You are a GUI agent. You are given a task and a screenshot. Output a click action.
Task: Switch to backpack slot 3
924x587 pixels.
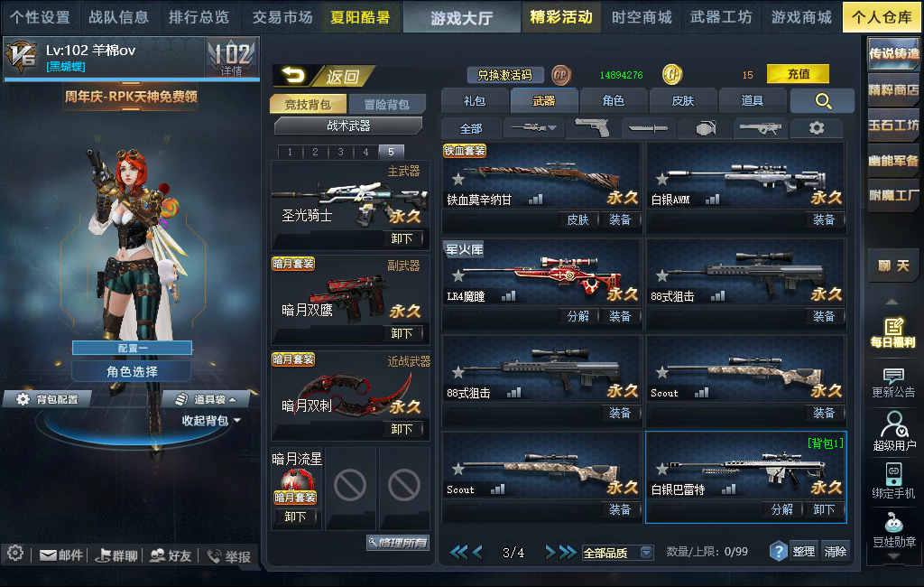coord(340,152)
